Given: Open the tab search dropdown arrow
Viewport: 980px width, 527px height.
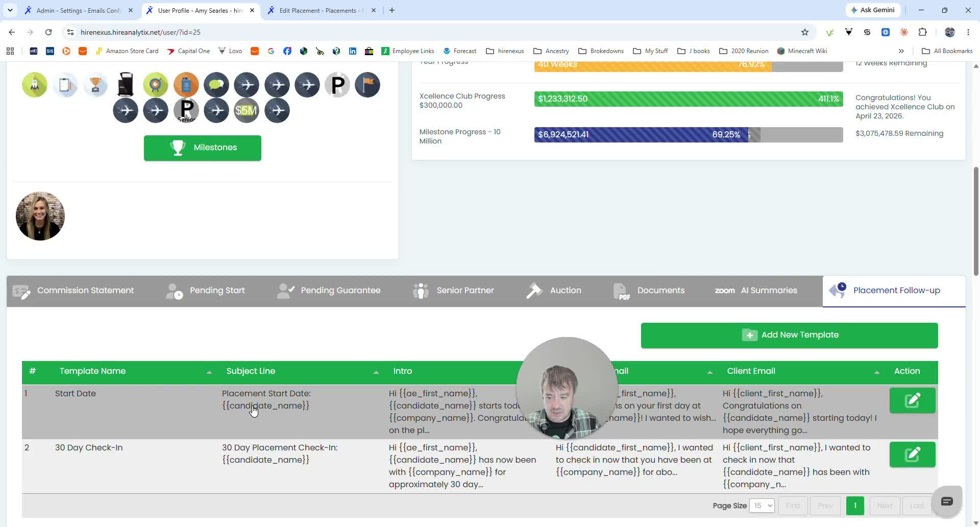Looking at the screenshot, I should 10,10.
